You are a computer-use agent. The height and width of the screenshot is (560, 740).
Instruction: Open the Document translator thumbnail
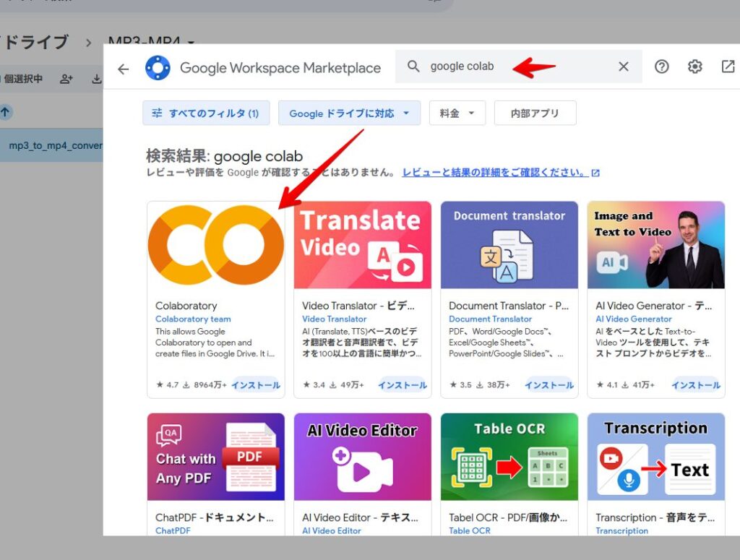point(509,245)
